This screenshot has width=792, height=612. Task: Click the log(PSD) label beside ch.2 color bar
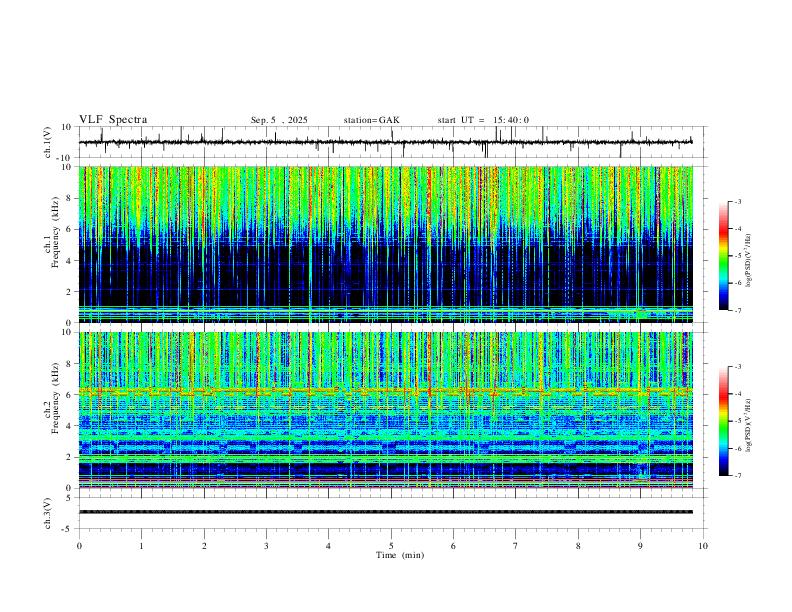(749, 425)
